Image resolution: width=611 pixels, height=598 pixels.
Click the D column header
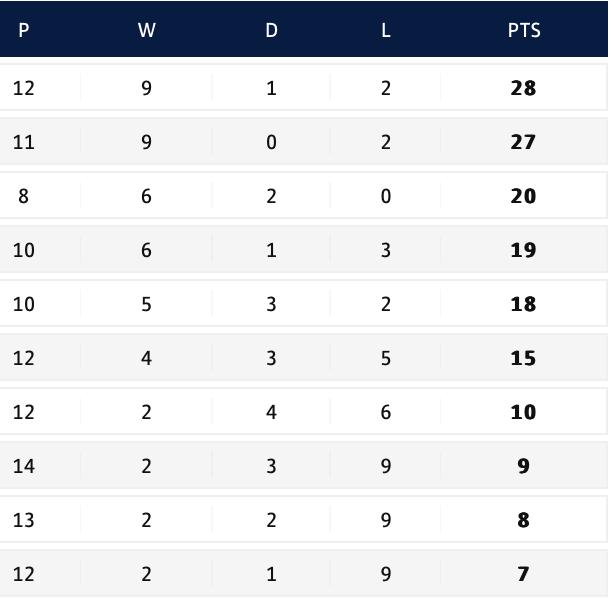coord(271,30)
